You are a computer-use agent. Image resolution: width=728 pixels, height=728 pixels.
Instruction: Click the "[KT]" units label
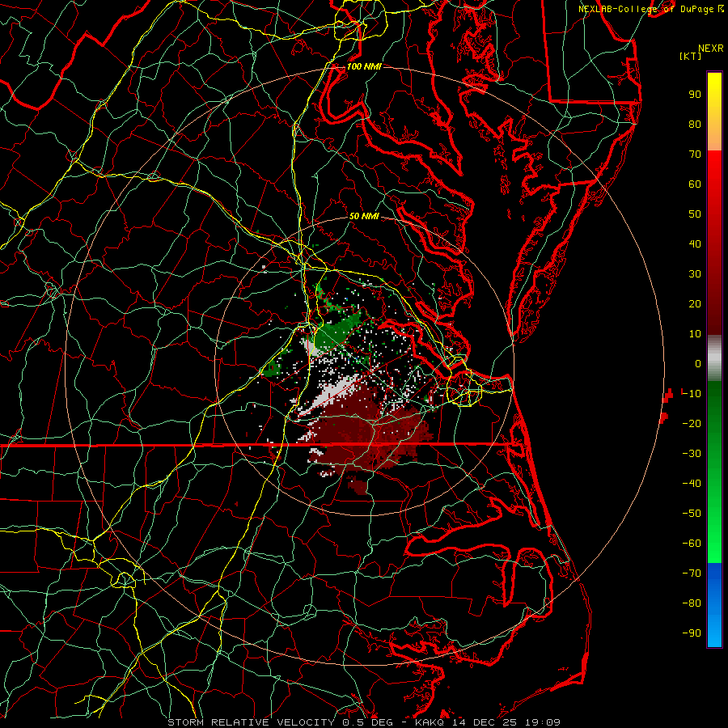point(690,56)
